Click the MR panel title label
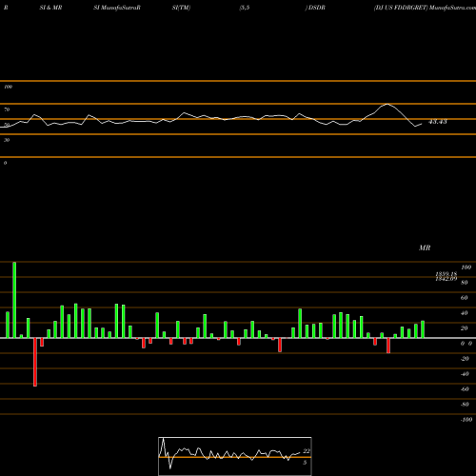Image resolution: width=476 pixels, height=476 pixels. pos(425,248)
